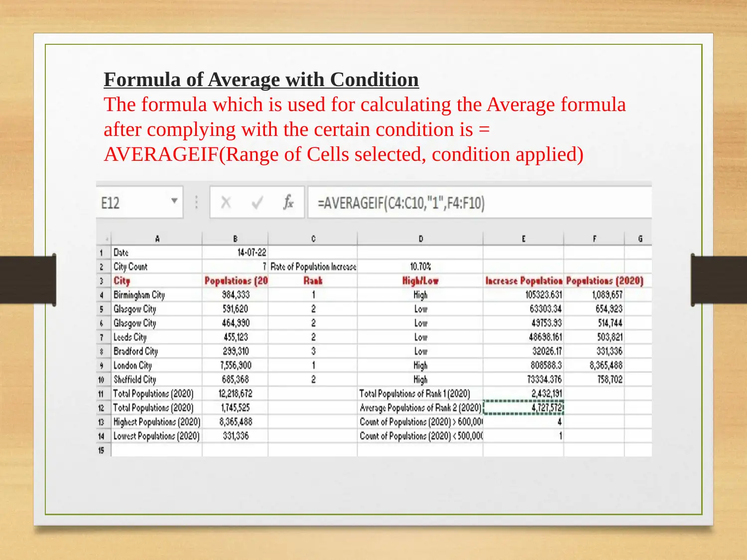747x560 pixels.
Task: Click 2020 population 758,702
Action: 594,379
